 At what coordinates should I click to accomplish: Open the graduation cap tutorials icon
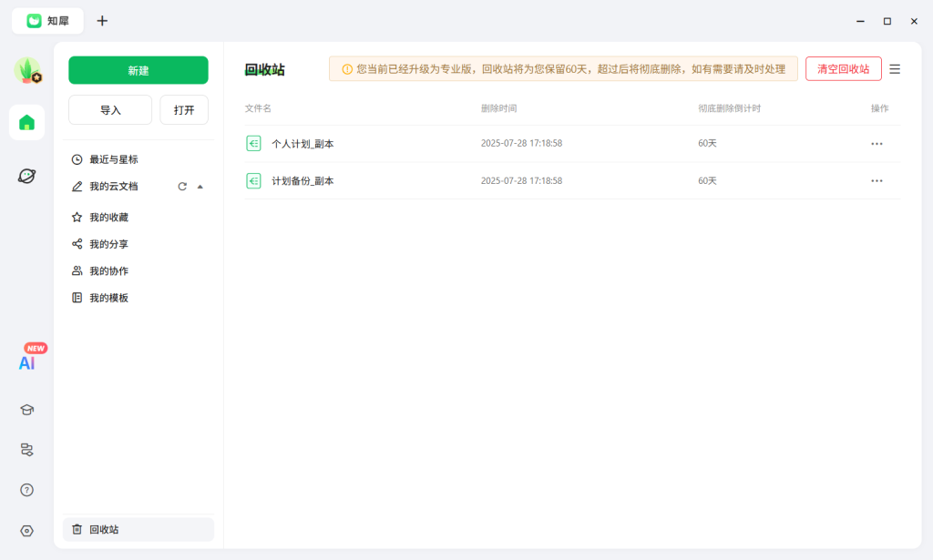click(26, 410)
